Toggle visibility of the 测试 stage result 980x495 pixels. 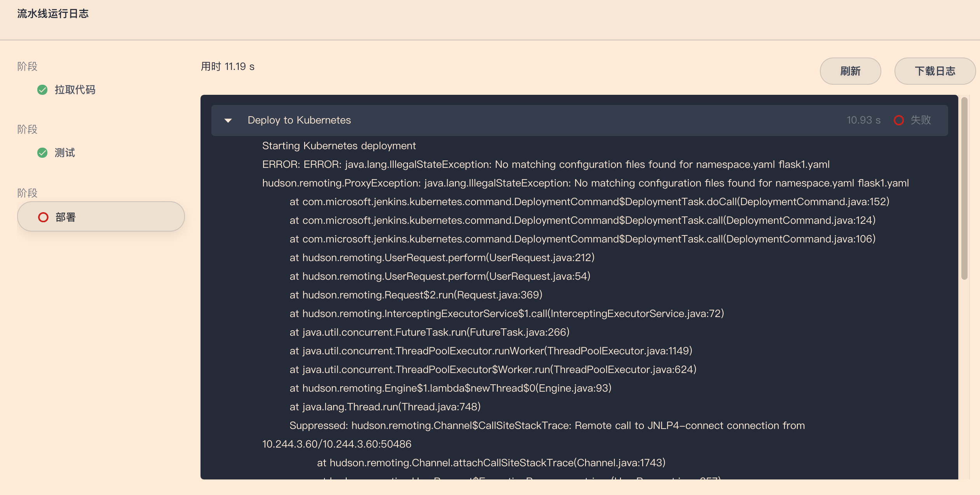click(64, 152)
